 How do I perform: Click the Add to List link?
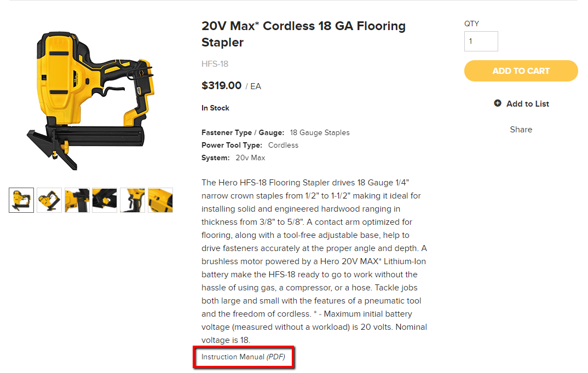tap(527, 104)
